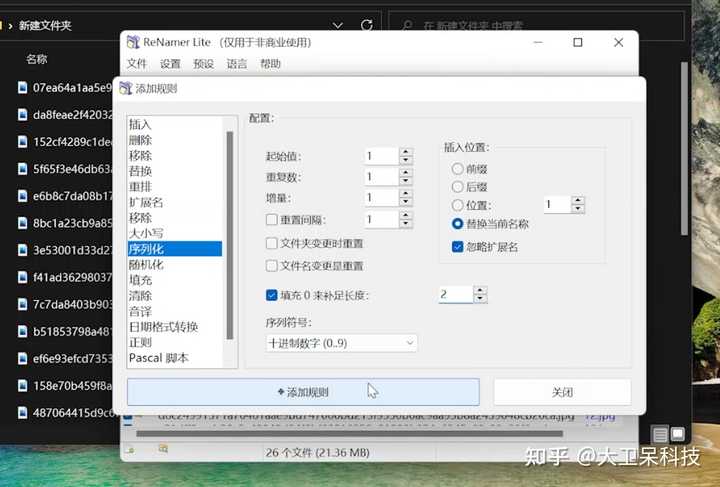Check 文件夹变更时重置 option
This screenshot has height=487, width=720.
click(x=271, y=243)
